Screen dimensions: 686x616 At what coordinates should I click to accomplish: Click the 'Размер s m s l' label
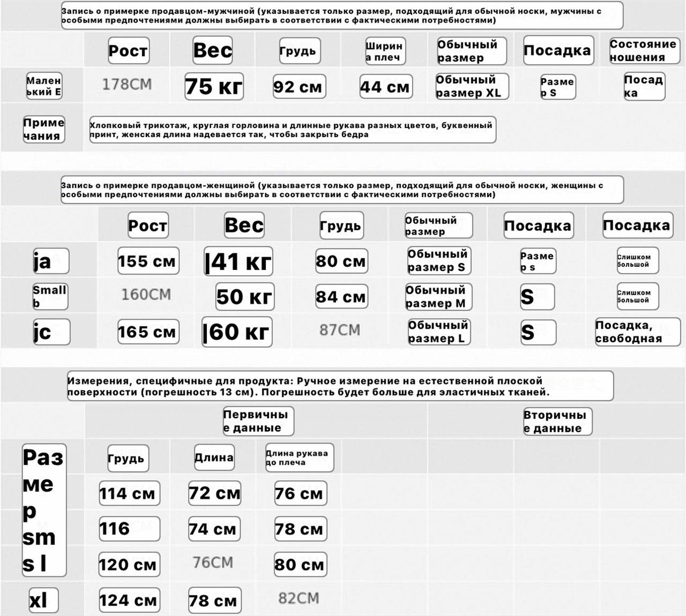(44, 510)
